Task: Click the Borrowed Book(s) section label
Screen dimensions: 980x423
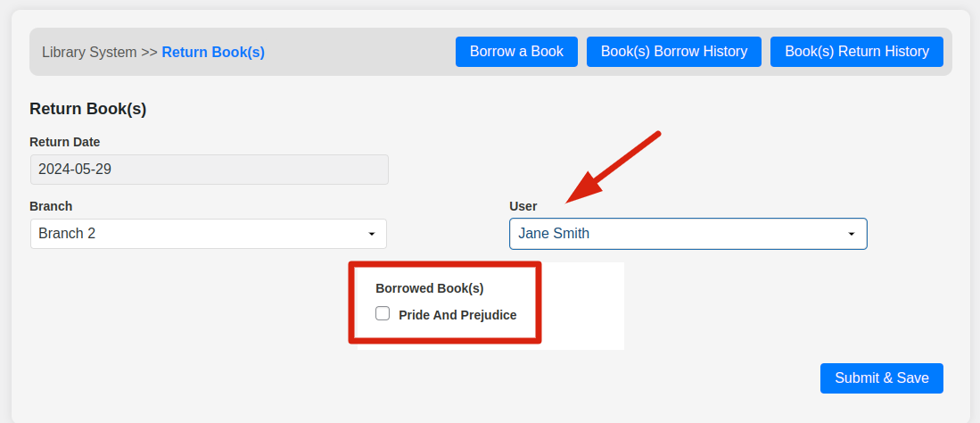Action: coord(429,288)
